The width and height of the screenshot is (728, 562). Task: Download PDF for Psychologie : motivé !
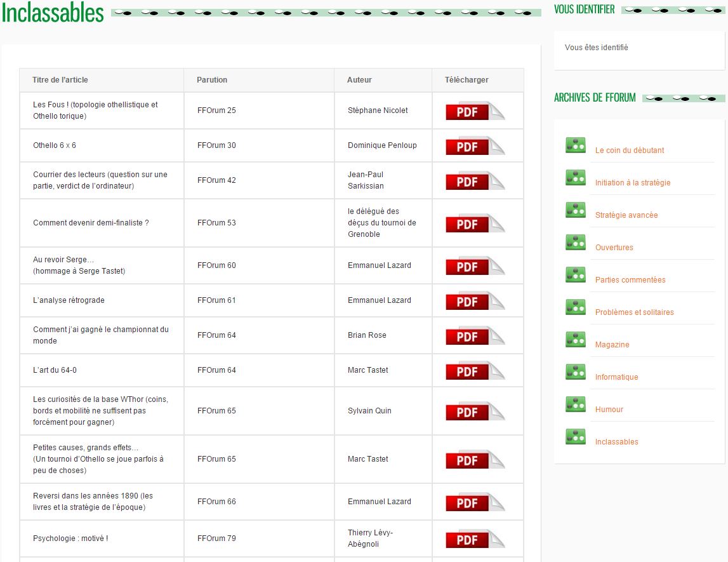(x=474, y=539)
